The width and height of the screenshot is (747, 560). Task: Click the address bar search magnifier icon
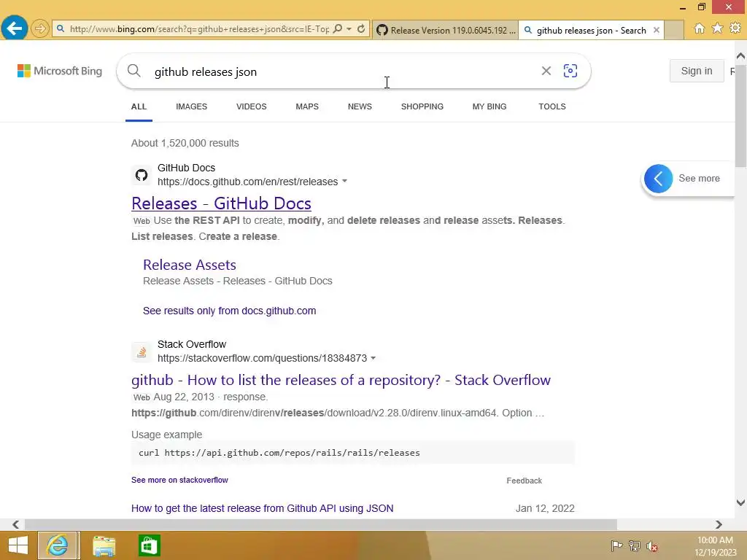pyautogui.click(x=337, y=28)
